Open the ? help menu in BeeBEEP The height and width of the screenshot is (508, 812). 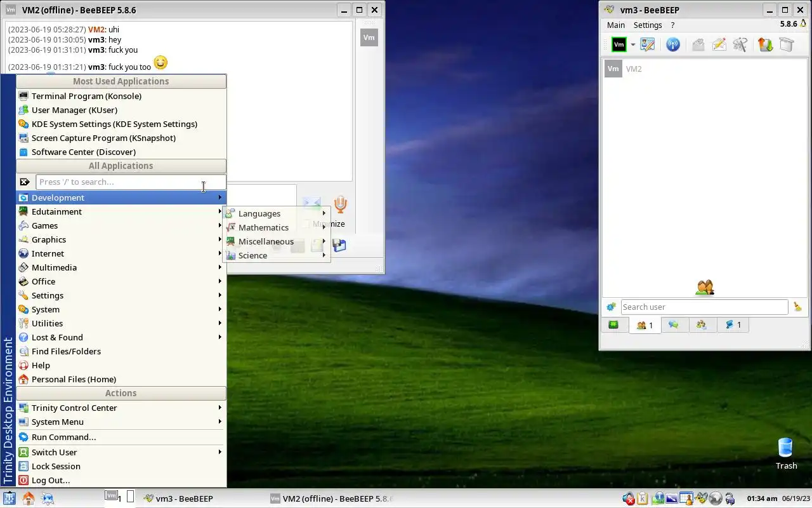pos(672,25)
